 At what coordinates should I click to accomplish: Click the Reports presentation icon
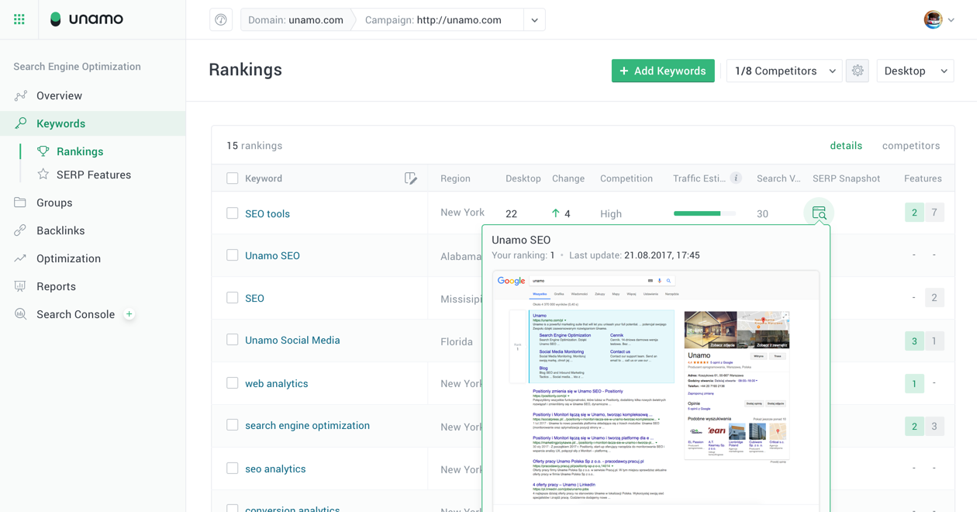coord(21,286)
